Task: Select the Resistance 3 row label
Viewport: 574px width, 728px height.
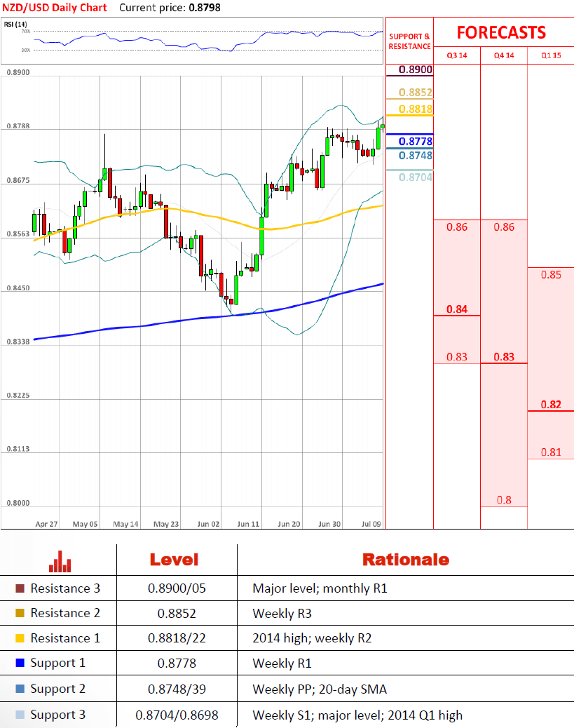Action: coord(65,588)
